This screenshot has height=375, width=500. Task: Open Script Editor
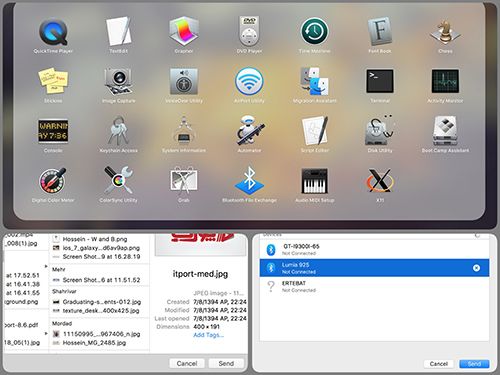pos(314,131)
